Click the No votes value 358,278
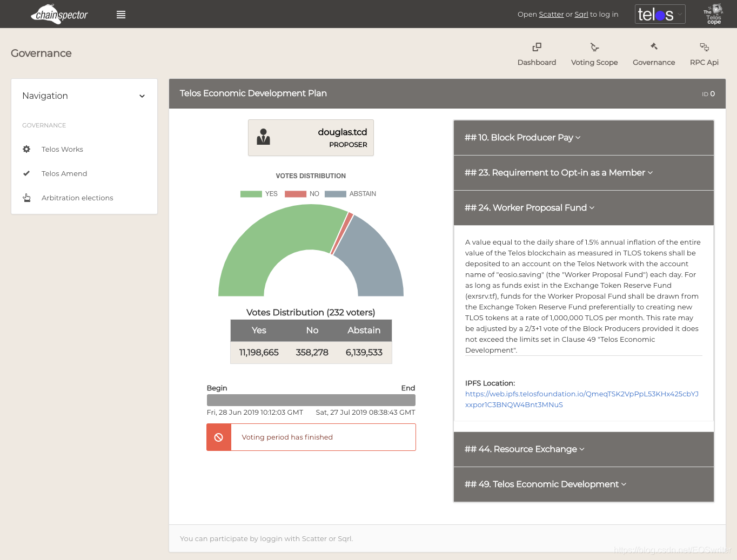 click(x=312, y=353)
